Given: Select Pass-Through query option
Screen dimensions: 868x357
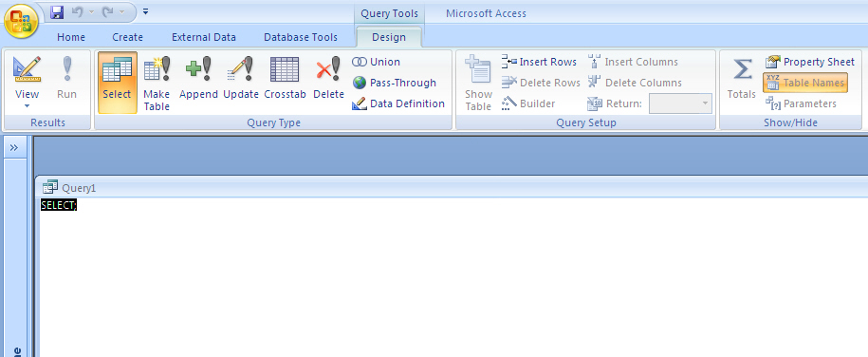Looking at the screenshot, I should [x=395, y=83].
